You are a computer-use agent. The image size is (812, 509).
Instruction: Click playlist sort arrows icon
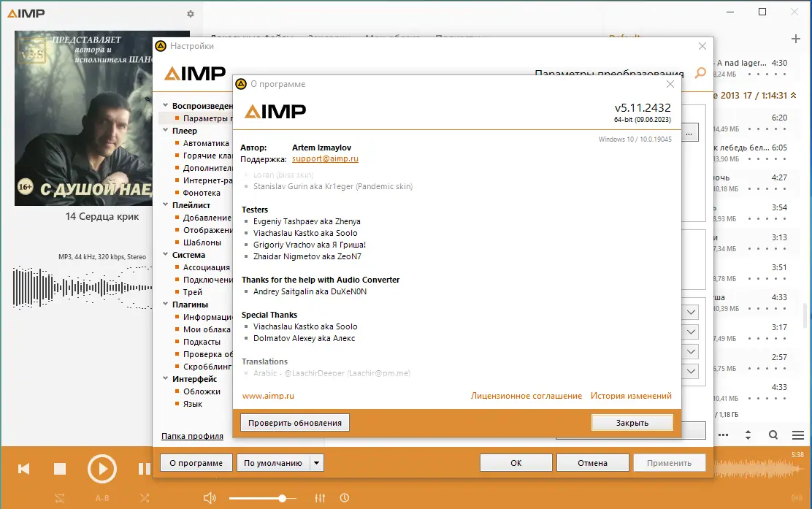[x=748, y=435]
